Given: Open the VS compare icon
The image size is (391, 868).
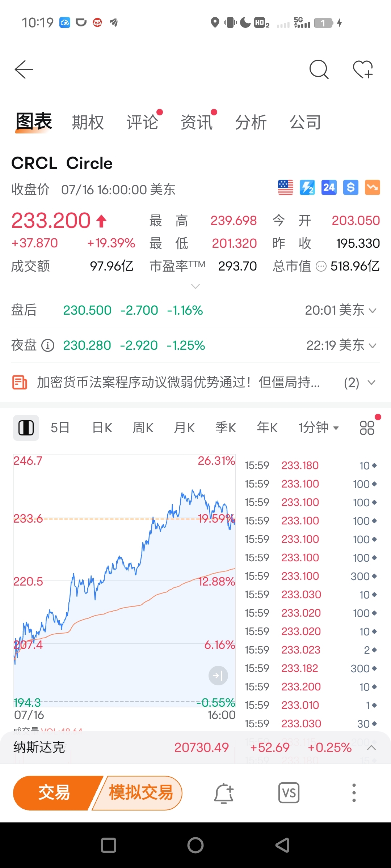Looking at the screenshot, I should tap(289, 793).
